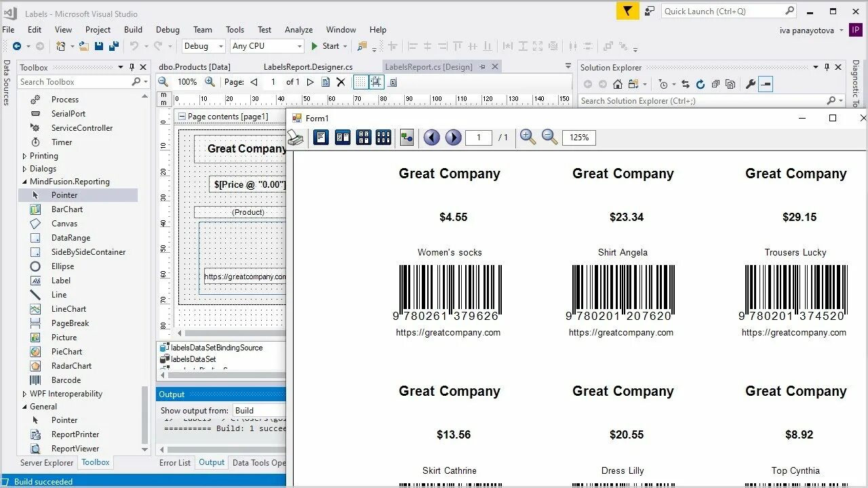Collapse the MindFusion.Reporting toolbox group
Image resolution: width=868 pixels, height=488 pixels.
[x=24, y=182]
